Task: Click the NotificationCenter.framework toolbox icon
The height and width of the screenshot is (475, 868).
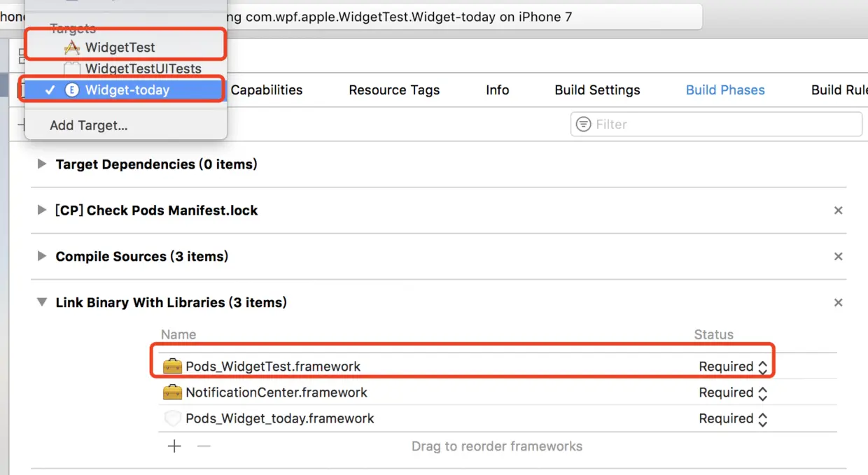Action: (172, 392)
